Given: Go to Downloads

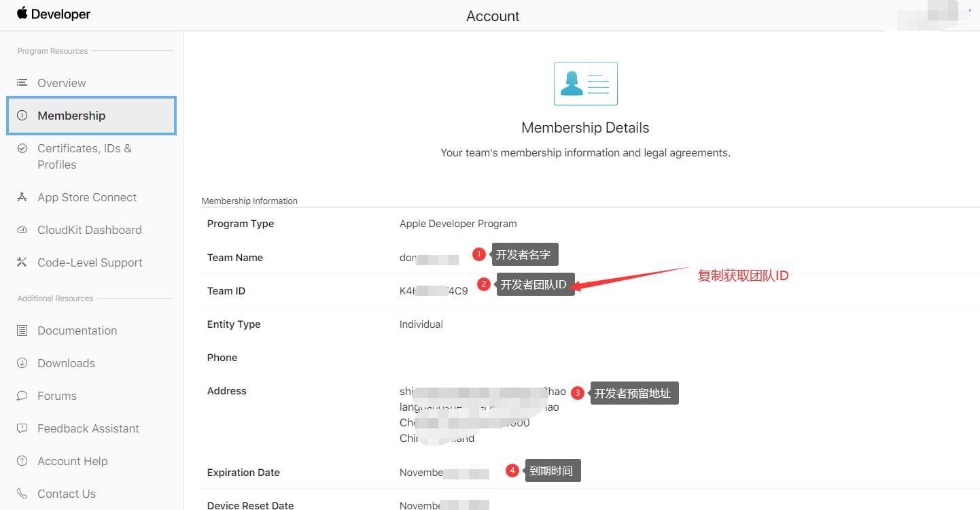Looking at the screenshot, I should [66, 363].
